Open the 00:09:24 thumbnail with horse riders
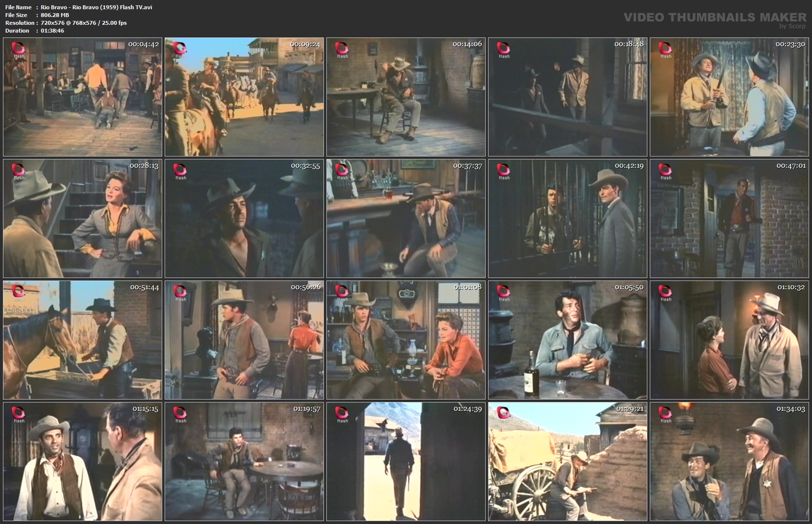812x524 pixels. (x=244, y=97)
